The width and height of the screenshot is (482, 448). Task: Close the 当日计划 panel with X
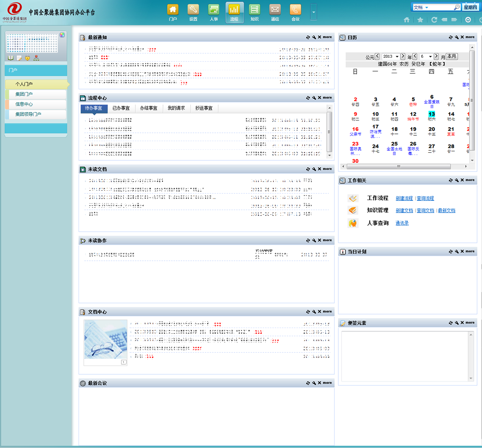[462, 251]
